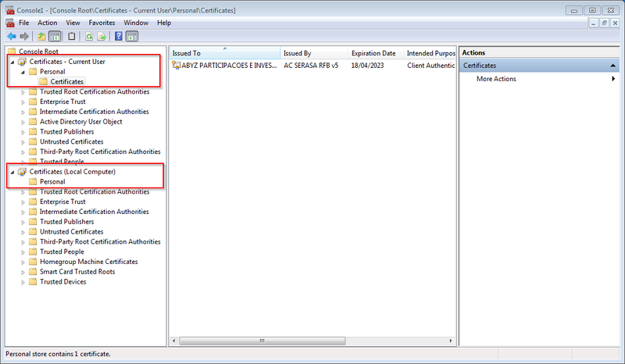Toggle the Show/Hide Action Pane toolbar button
625x364 pixels.
[132, 37]
